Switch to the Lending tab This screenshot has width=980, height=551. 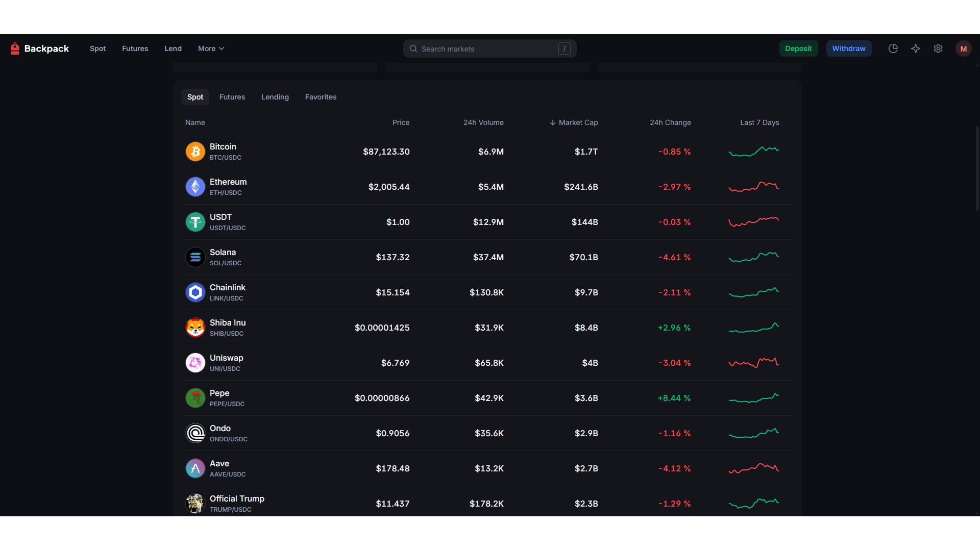[275, 97]
